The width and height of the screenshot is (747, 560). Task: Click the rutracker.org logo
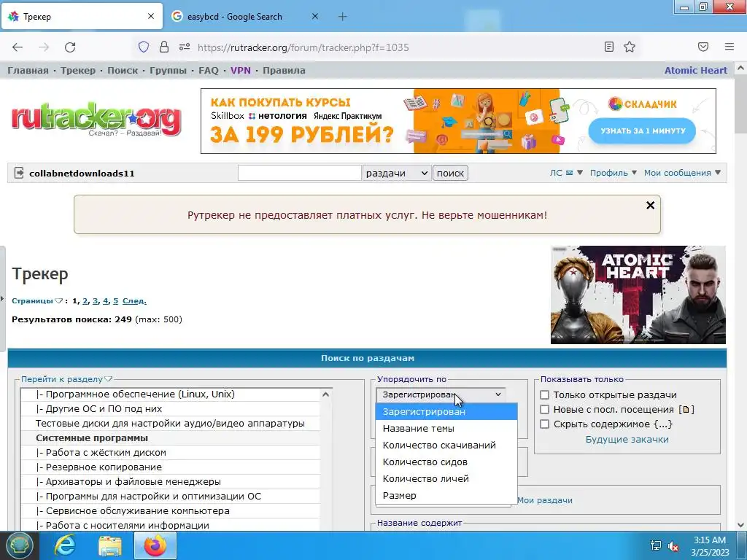coord(96,119)
